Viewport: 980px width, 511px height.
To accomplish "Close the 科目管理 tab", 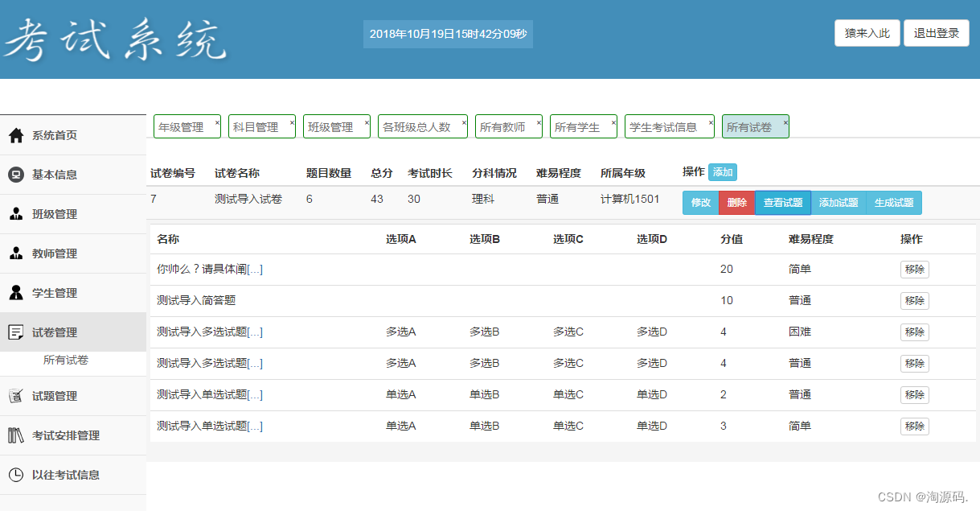I will coord(292,122).
